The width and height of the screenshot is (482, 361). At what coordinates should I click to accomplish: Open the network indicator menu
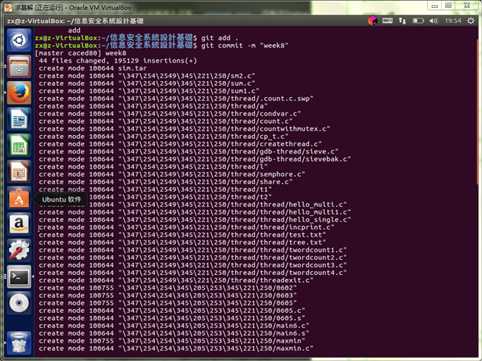(403, 21)
